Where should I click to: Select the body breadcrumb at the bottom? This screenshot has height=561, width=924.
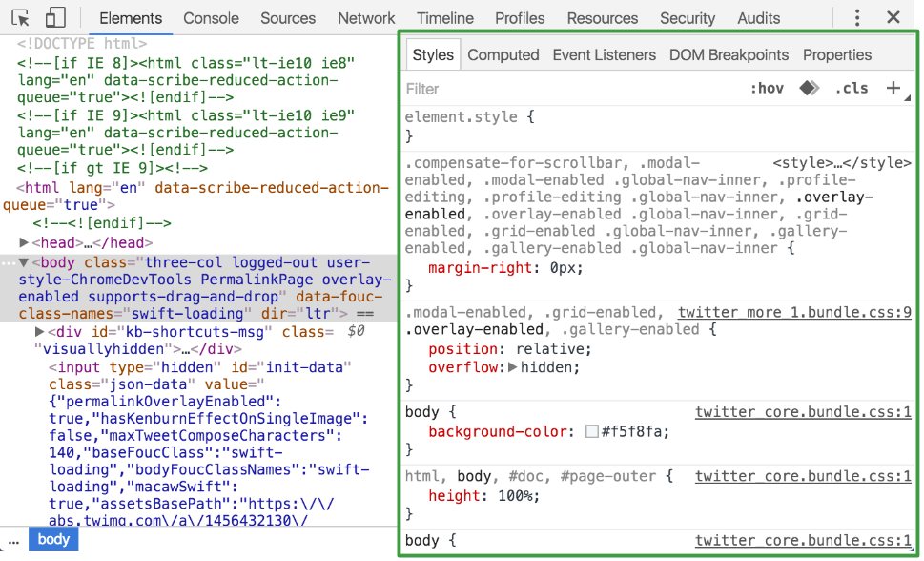click(53, 539)
